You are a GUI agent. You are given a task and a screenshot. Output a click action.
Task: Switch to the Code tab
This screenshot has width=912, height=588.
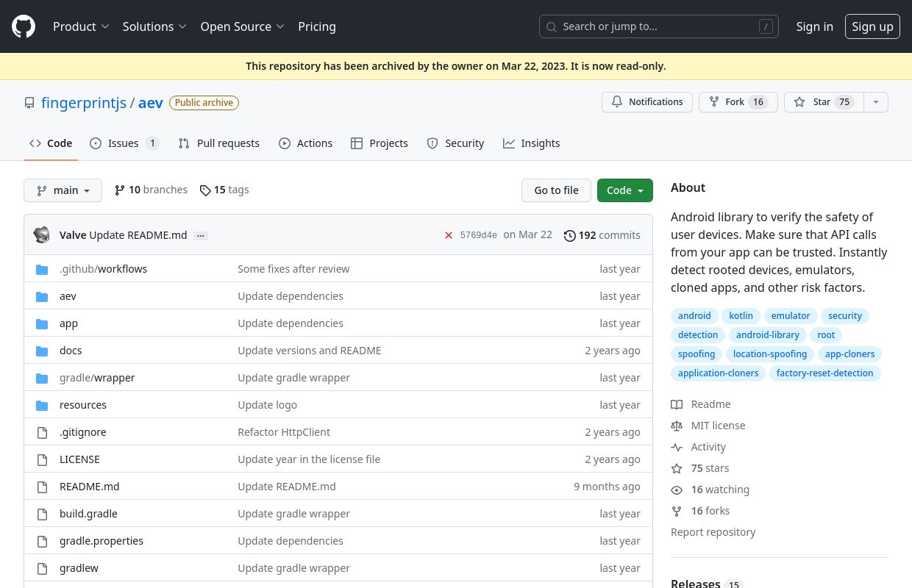pyautogui.click(x=51, y=143)
